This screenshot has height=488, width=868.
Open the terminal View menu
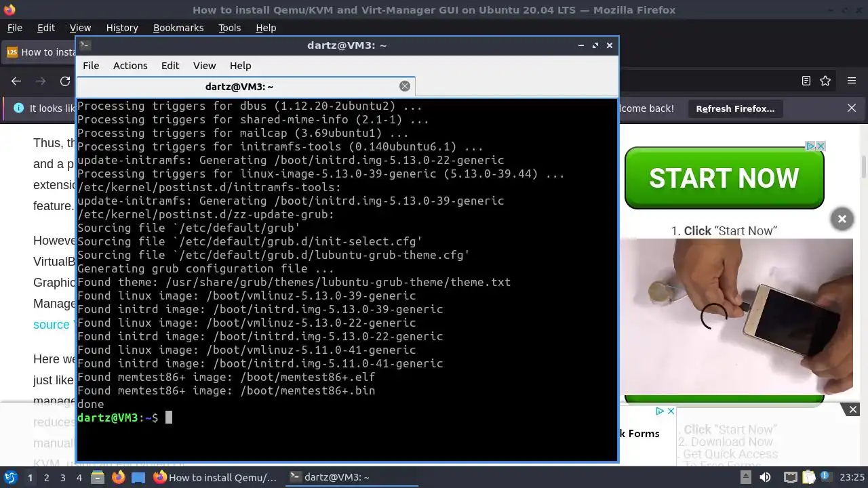coord(204,66)
